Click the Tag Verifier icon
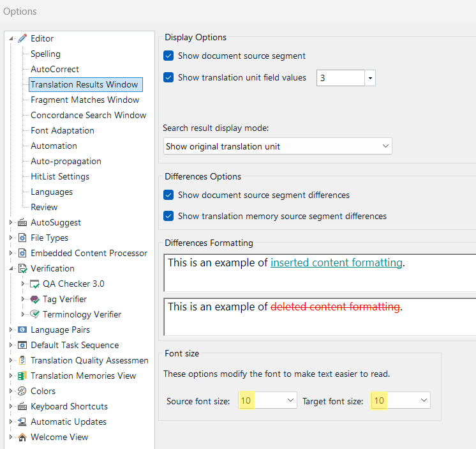Screen dimensions: 476x449 pos(34,300)
